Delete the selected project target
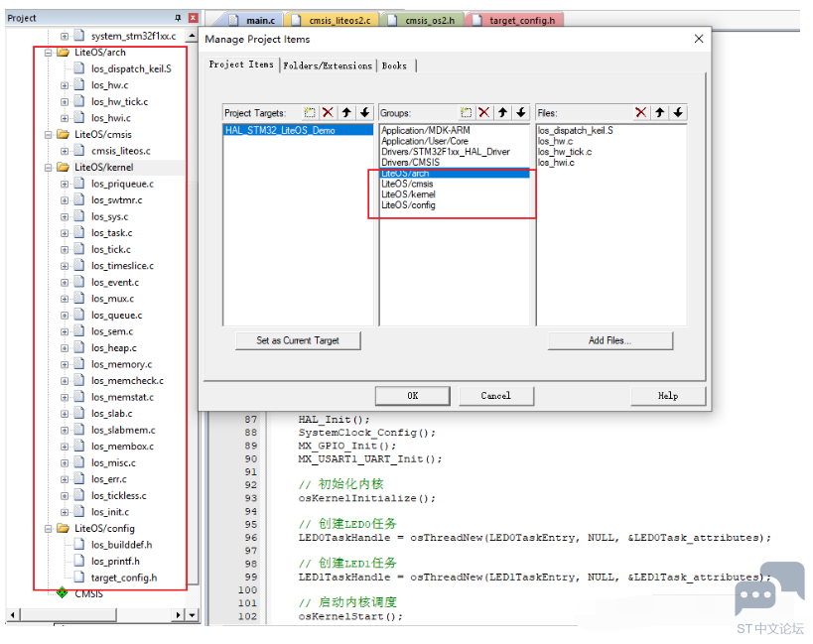813x644 pixels. click(328, 112)
